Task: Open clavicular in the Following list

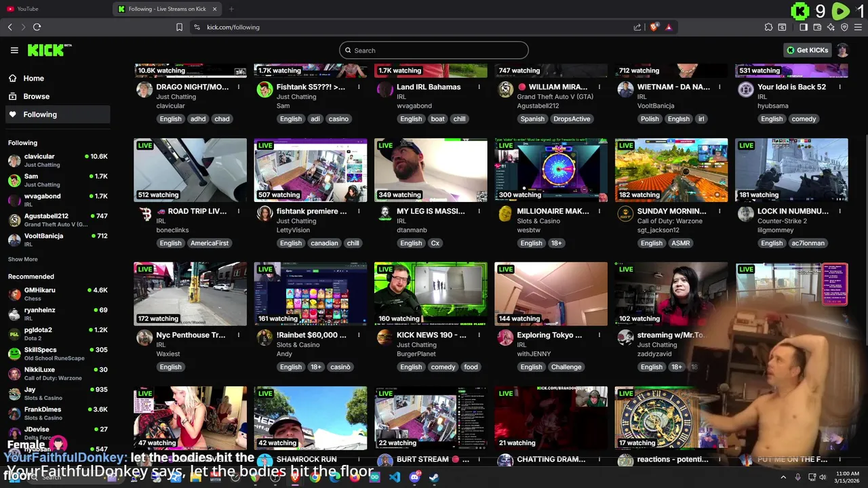Action: (x=58, y=161)
